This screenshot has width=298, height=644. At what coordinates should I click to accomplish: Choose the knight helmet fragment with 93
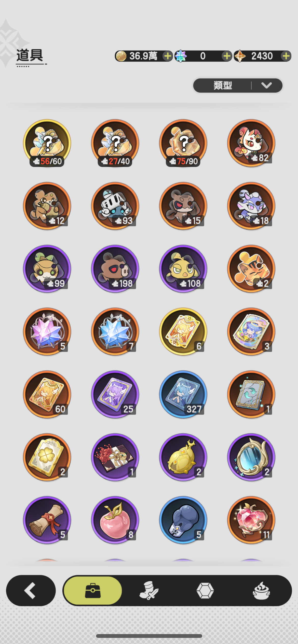point(115,206)
